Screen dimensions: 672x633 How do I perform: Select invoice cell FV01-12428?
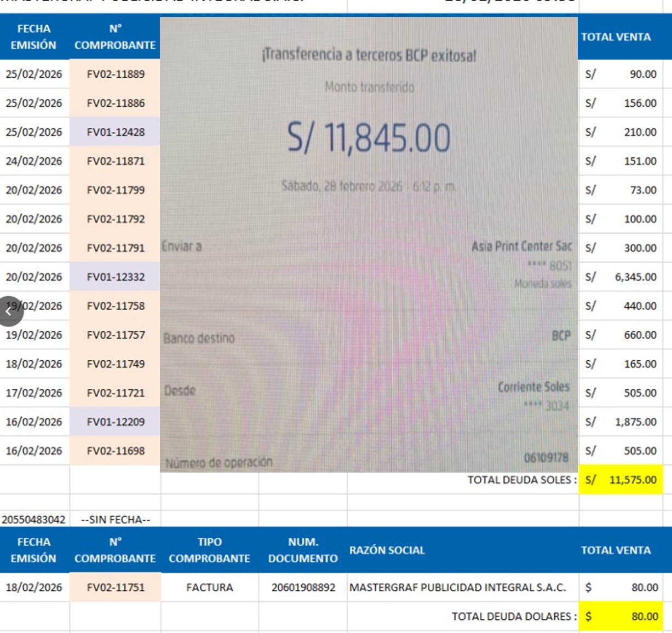(116, 132)
